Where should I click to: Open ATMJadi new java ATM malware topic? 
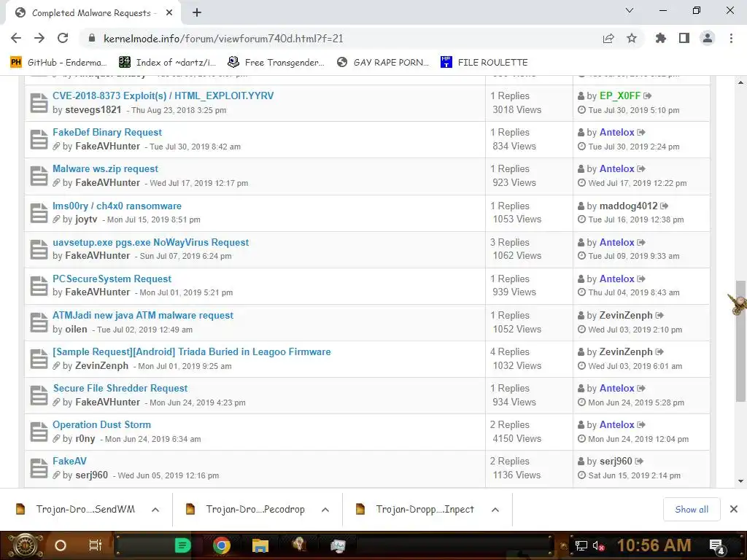click(143, 316)
